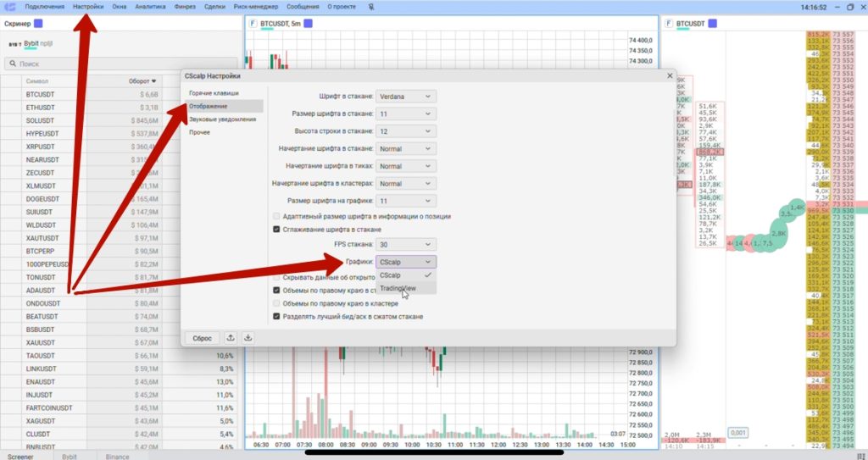
Task: Click the 0,001 lot size box in order book
Action: coord(738,432)
